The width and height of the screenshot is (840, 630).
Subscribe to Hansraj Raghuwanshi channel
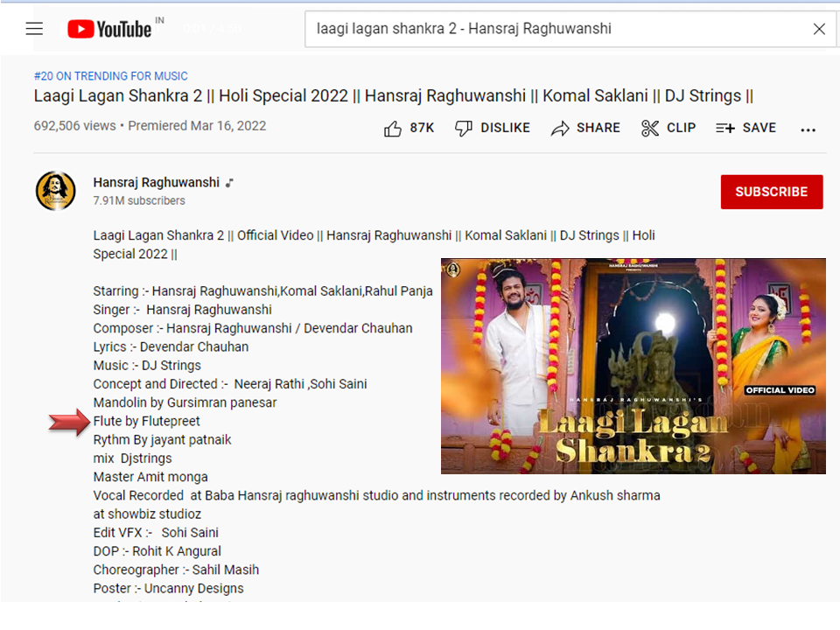(771, 192)
